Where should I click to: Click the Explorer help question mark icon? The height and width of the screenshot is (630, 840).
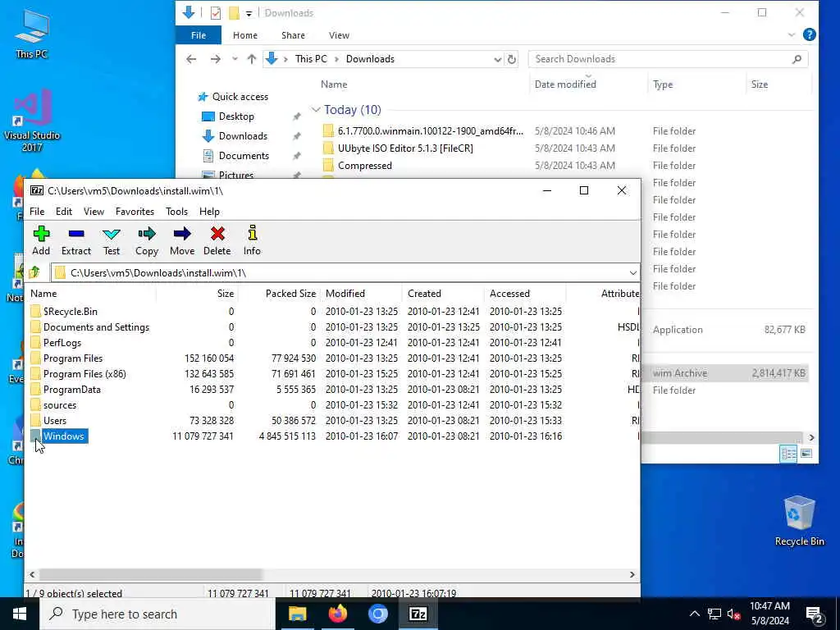[809, 34]
